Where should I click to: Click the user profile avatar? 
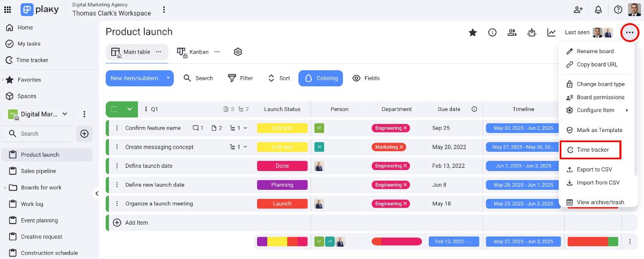click(634, 9)
